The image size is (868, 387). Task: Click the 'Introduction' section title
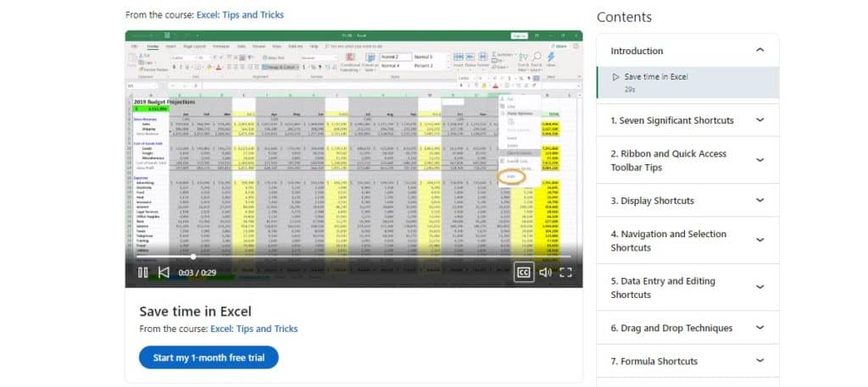pos(637,51)
